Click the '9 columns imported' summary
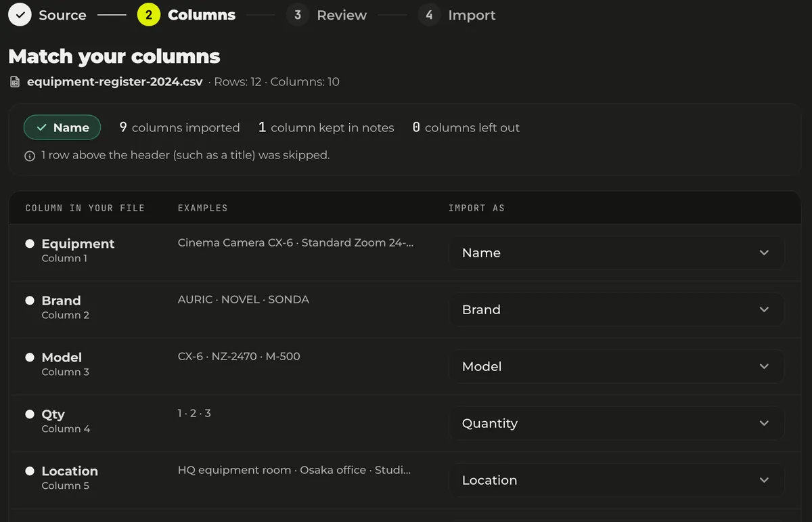 [x=179, y=127]
